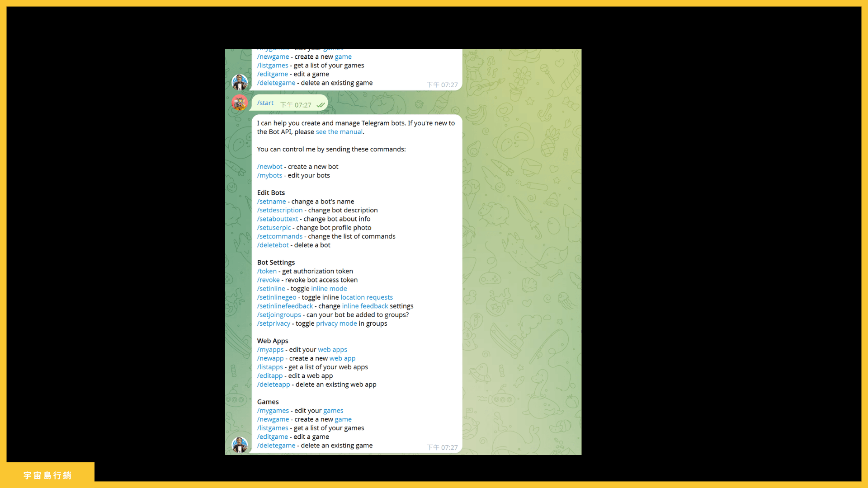Select the /newbot command
Viewport: 868px width, 488px height.
coord(269,166)
